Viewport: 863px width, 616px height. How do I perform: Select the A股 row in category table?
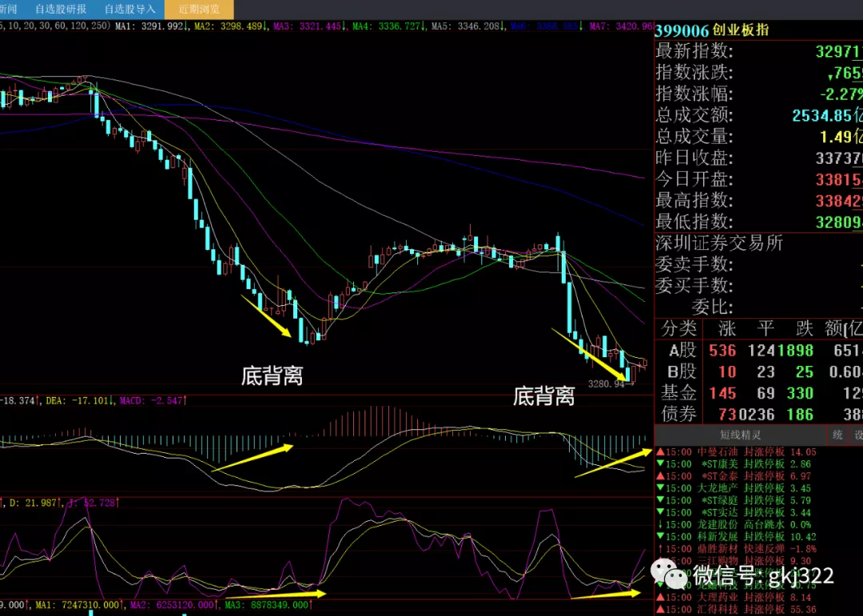pyautogui.click(x=678, y=350)
